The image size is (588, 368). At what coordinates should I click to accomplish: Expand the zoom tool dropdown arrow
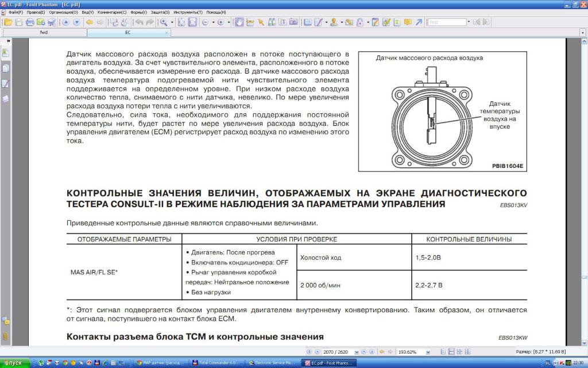tap(172, 22)
